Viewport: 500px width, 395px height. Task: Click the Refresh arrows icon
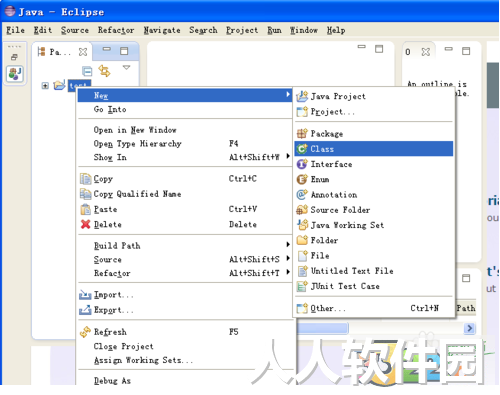[85, 332]
